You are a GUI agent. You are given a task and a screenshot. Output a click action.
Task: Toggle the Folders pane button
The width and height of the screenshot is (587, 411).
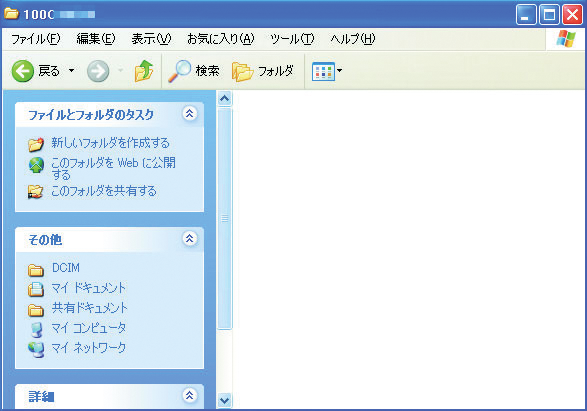(x=262, y=71)
